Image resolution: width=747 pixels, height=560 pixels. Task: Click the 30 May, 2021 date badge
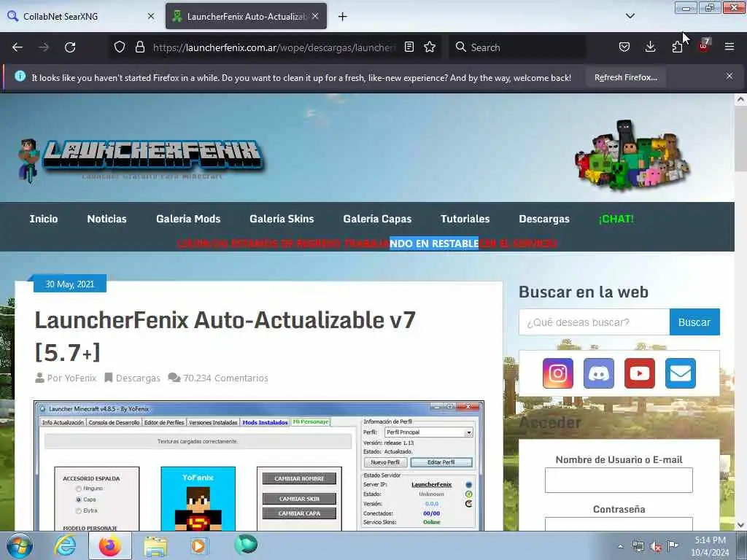tap(70, 284)
